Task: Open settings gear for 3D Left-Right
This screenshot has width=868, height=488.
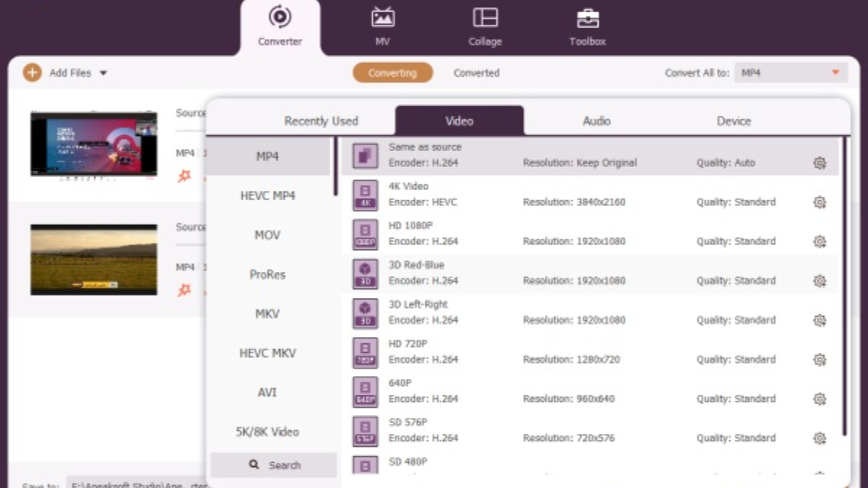Action: click(820, 320)
